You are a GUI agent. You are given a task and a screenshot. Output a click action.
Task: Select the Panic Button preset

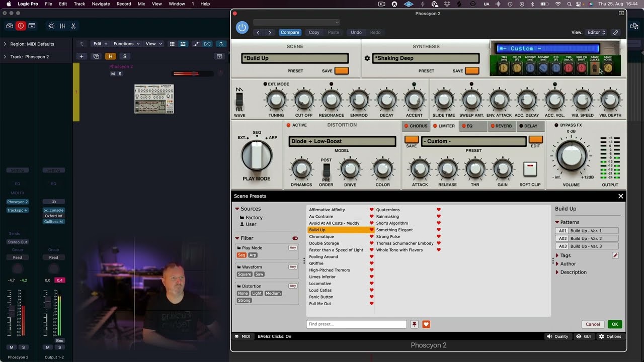(x=321, y=297)
